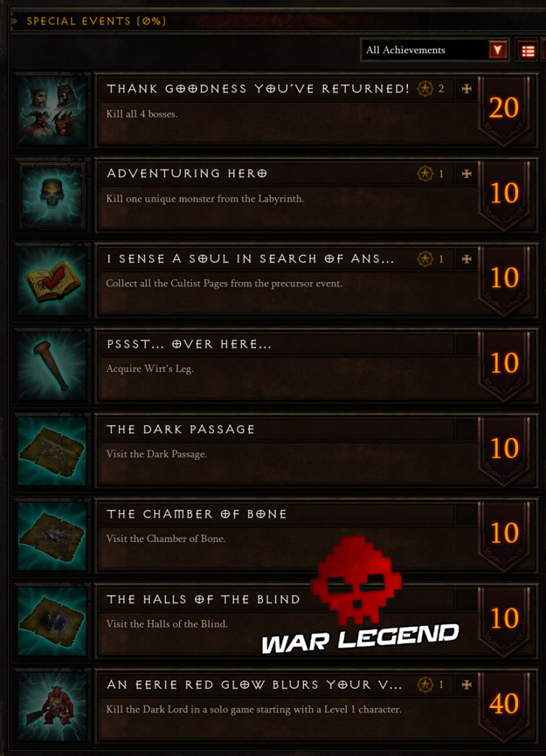Click the Wirt's Leg icon

point(52,366)
